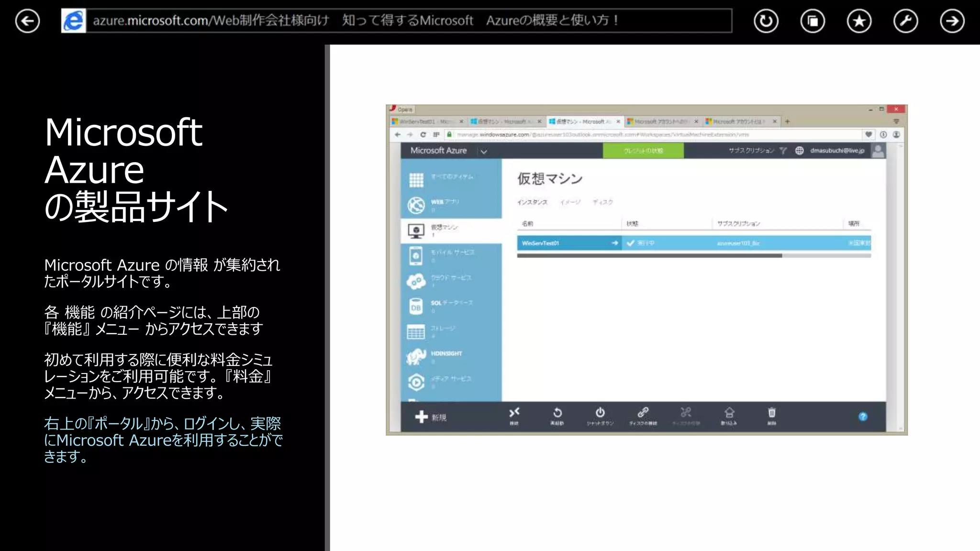Switch to WinServTest01 browser tab

click(427, 121)
